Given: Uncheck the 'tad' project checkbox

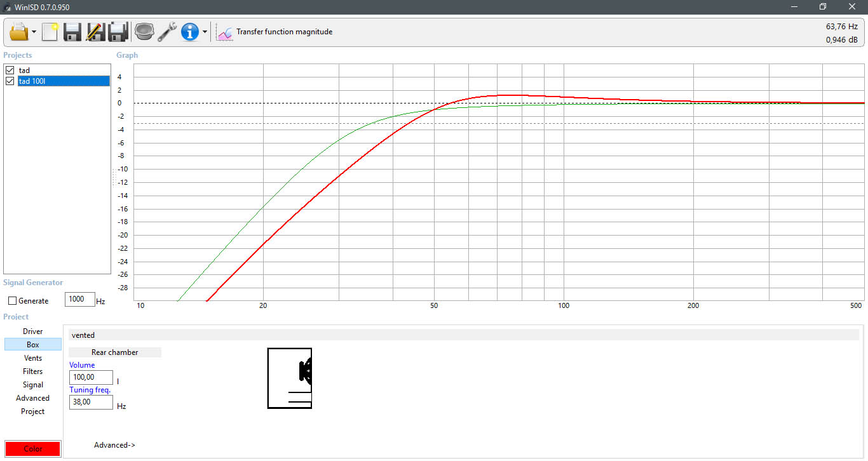Looking at the screenshot, I should tap(10, 70).
